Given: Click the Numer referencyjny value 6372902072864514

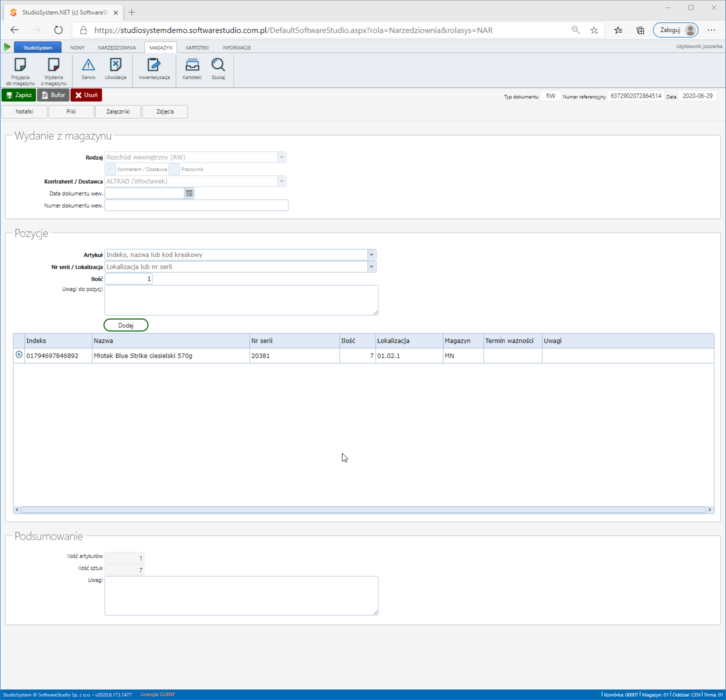Looking at the screenshot, I should pos(636,96).
